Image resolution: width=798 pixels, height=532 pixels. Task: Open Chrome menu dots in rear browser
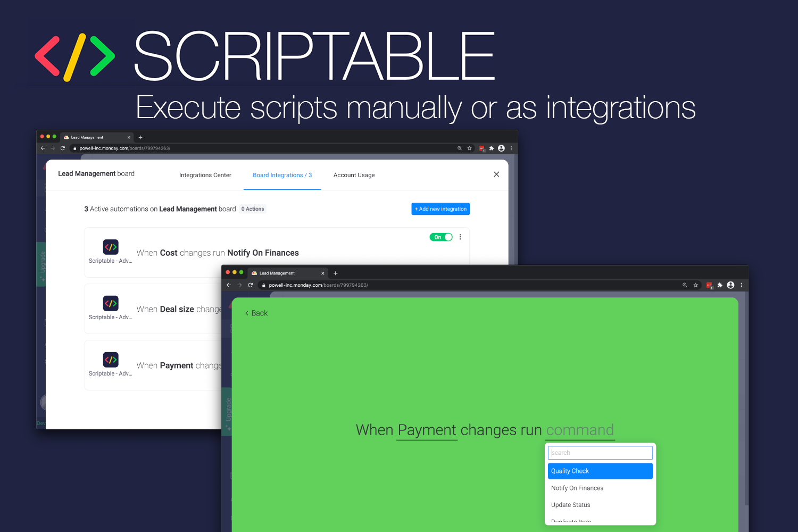point(511,148)
